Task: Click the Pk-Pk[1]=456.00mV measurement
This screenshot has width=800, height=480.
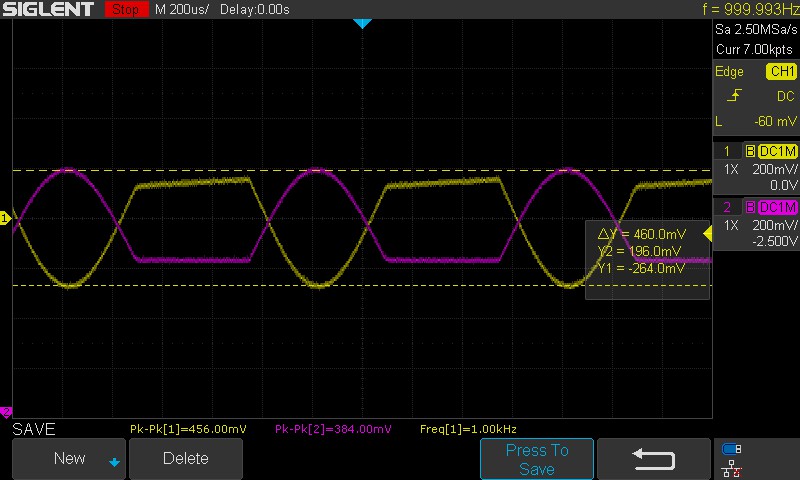Action: click(188, 429)
